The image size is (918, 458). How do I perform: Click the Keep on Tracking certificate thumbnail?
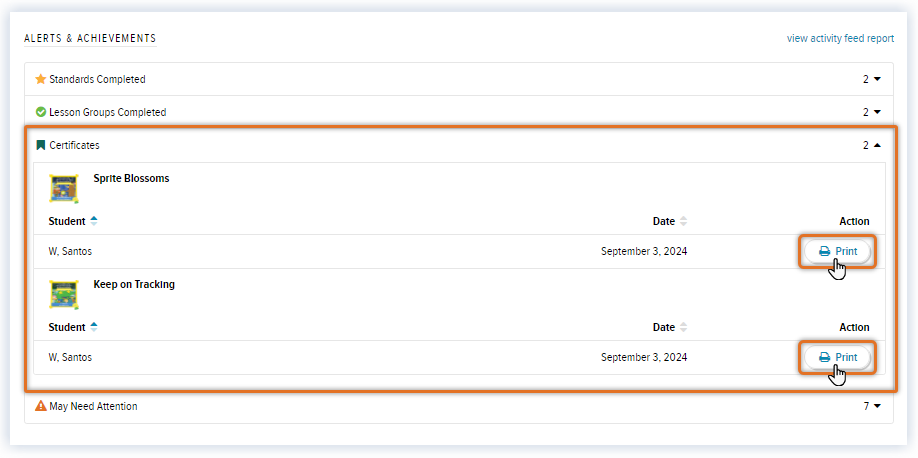point(64,293)
